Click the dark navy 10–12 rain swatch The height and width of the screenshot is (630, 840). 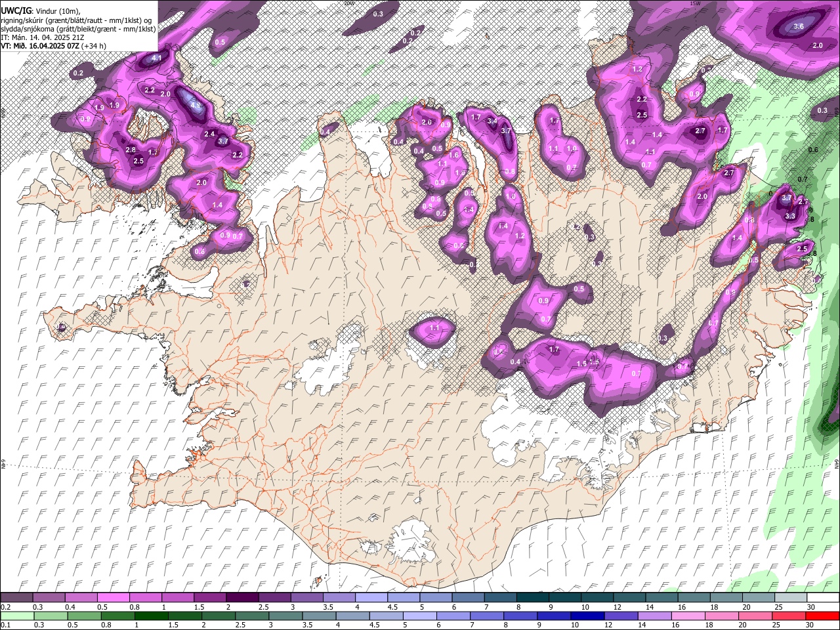(587, 616)
